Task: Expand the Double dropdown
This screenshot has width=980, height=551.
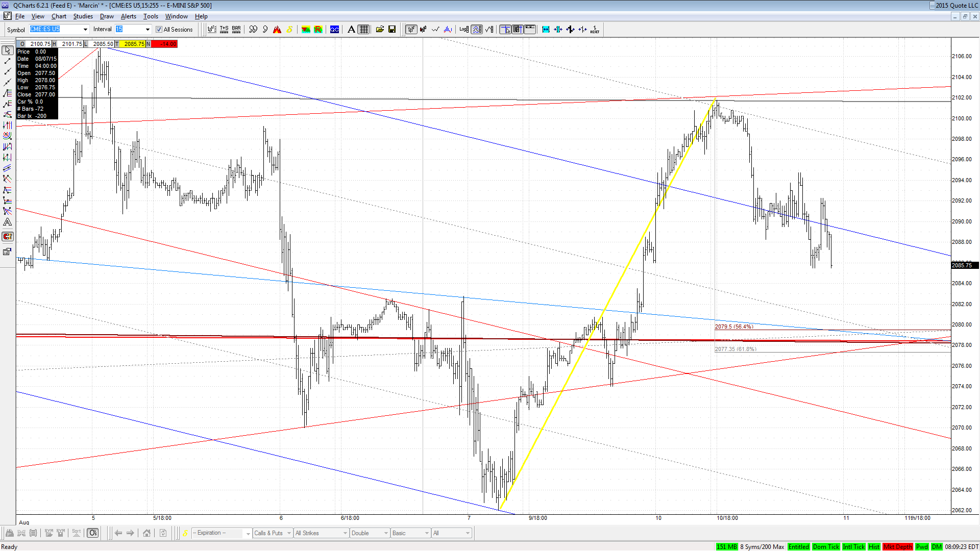Action: click(x=386, y=533)
